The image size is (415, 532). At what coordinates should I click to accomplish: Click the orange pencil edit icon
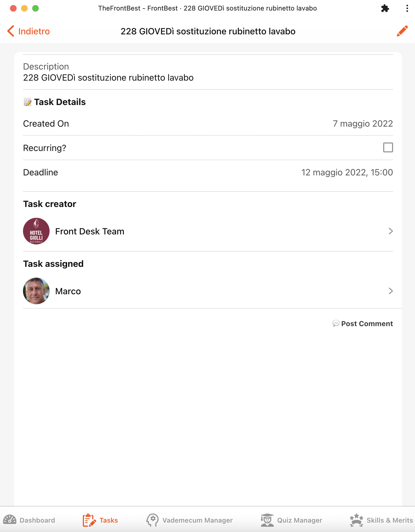[402, 31]
